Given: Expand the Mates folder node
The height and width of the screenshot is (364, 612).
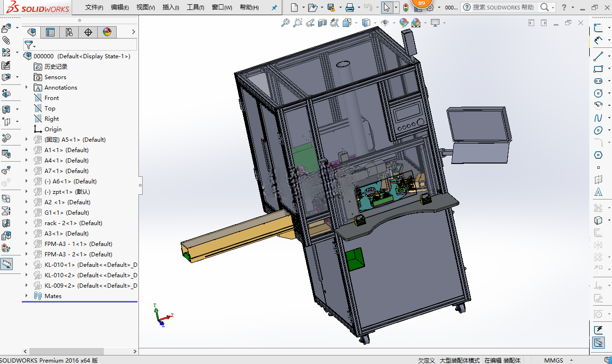Looking at the screenshot, I should tap(27, 296).
